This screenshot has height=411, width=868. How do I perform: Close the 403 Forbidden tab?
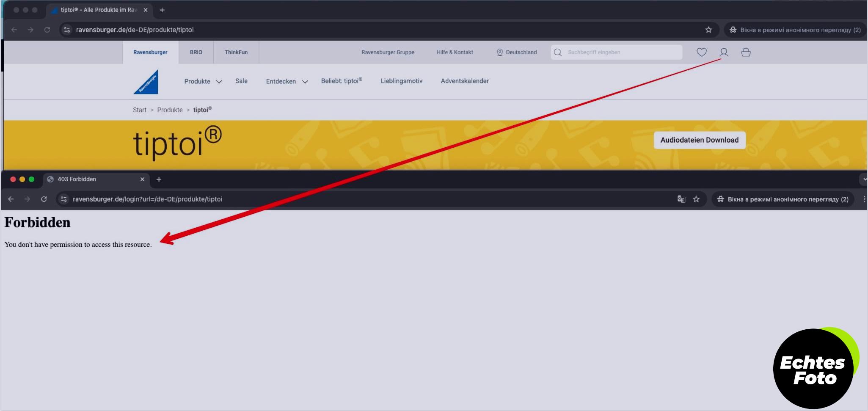tap(142, 179)
